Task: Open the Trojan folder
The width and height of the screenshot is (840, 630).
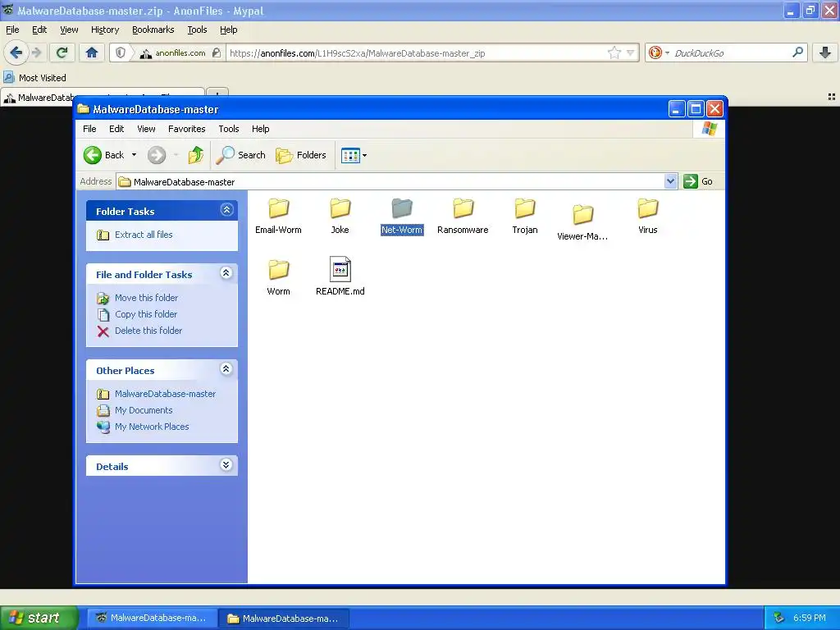Action: [524, 216]
